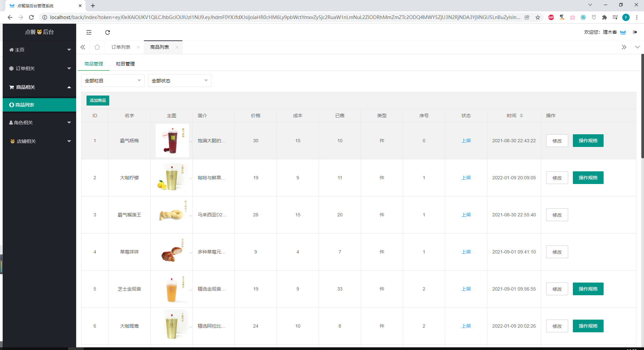Click the 时间 cell 2021-08-30 22:43:22
The width and height of the screenshot is (644, 350).
tap(514, 141)
